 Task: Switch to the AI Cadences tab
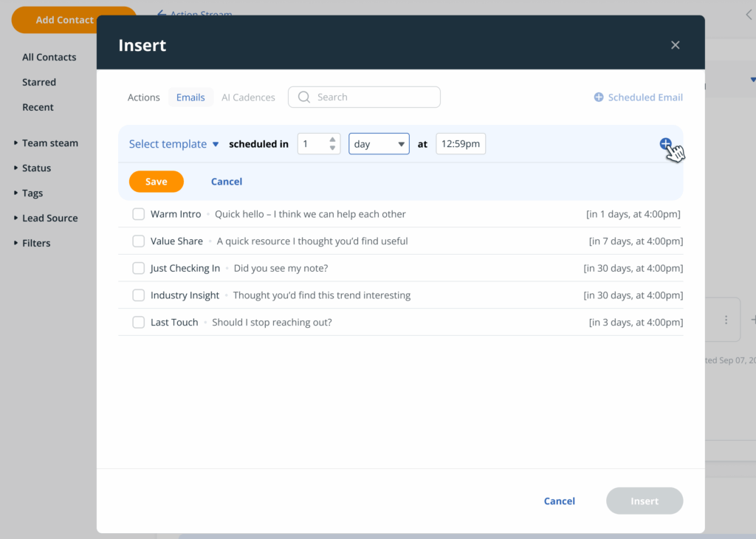point(248,97)
